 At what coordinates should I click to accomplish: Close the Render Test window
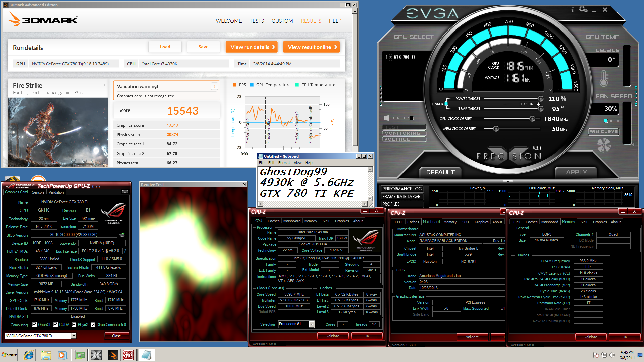coord(244,185)
